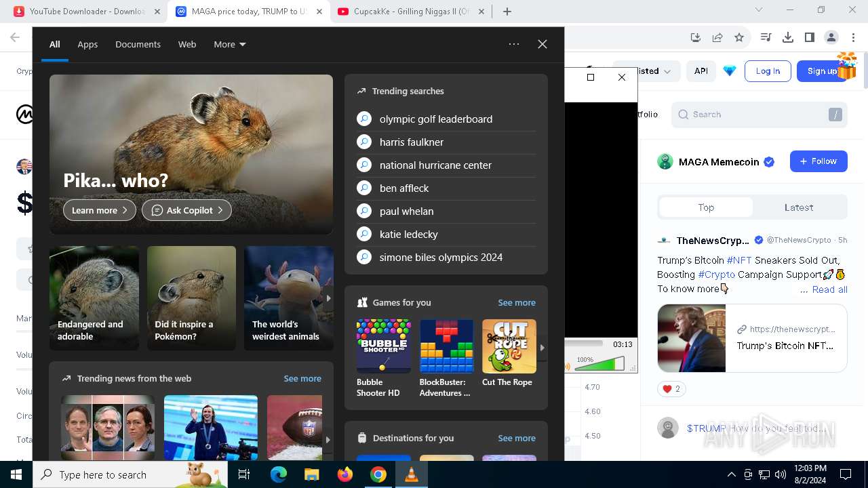This screenshot has width=868, height=488.
Task: Search trending katie ledecky
Action: click(x=446, y=234)
